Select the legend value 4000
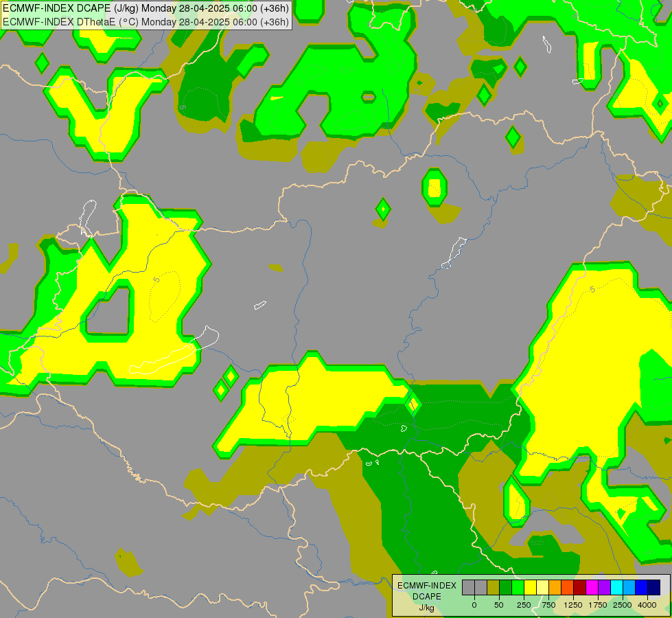This screenshot has width=672, height=618. (647, 605)
